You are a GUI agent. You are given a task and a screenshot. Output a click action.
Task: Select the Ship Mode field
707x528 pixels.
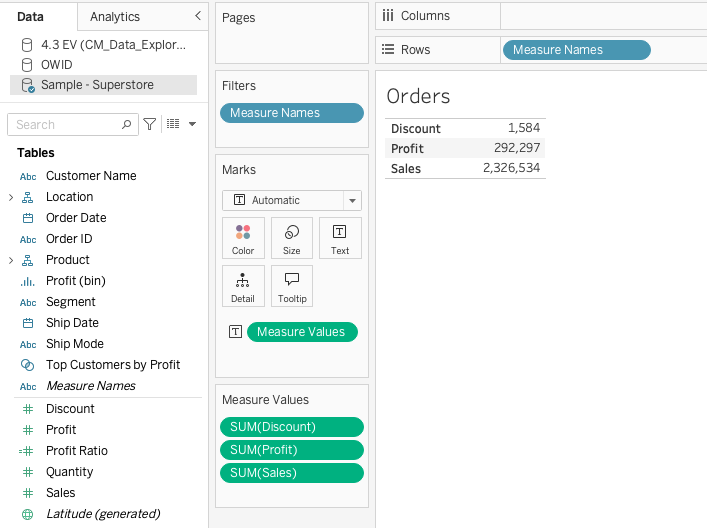pos(75,344)
